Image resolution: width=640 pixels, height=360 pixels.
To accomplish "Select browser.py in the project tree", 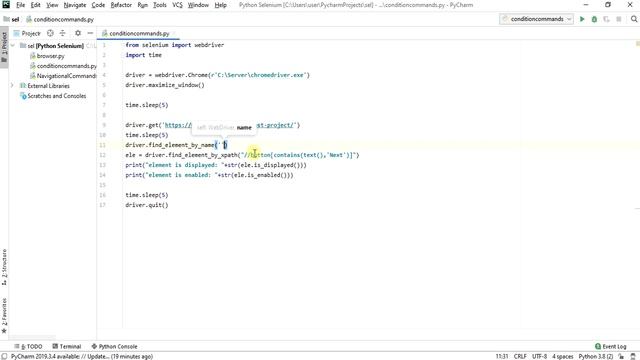I will (47, 56).
